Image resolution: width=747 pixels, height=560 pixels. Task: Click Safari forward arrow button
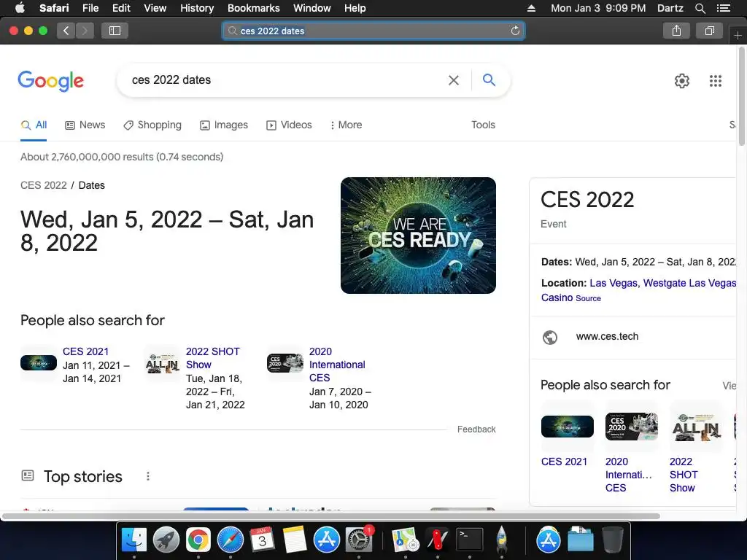pyautogui.click(x=85, y=31)
